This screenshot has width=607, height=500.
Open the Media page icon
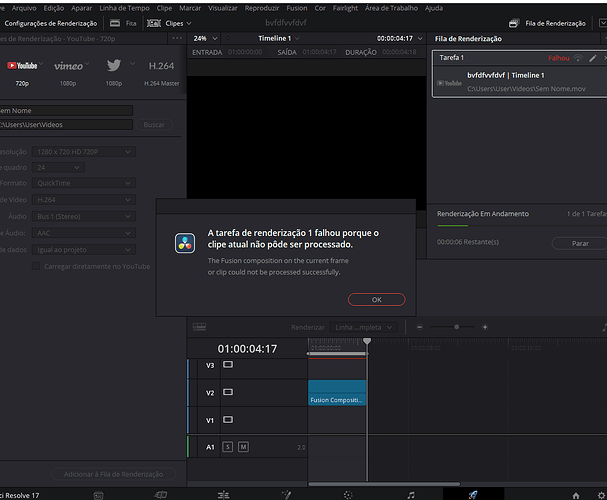[x=98, y=495]
